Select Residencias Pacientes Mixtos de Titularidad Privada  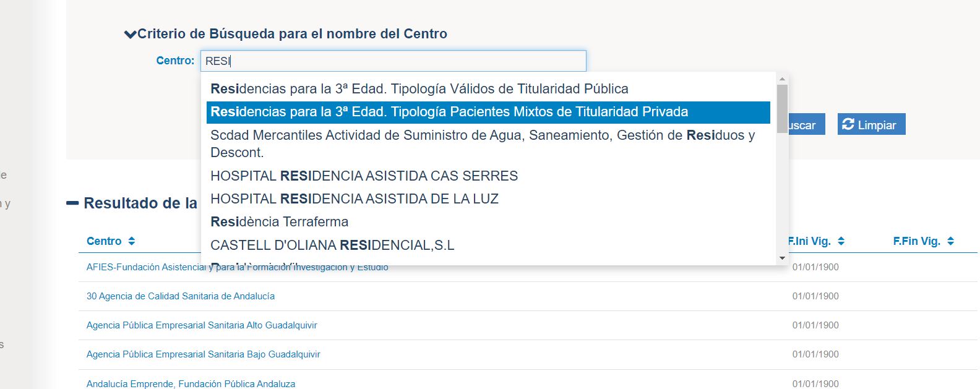pyautogui.click(x=488, y=112)
